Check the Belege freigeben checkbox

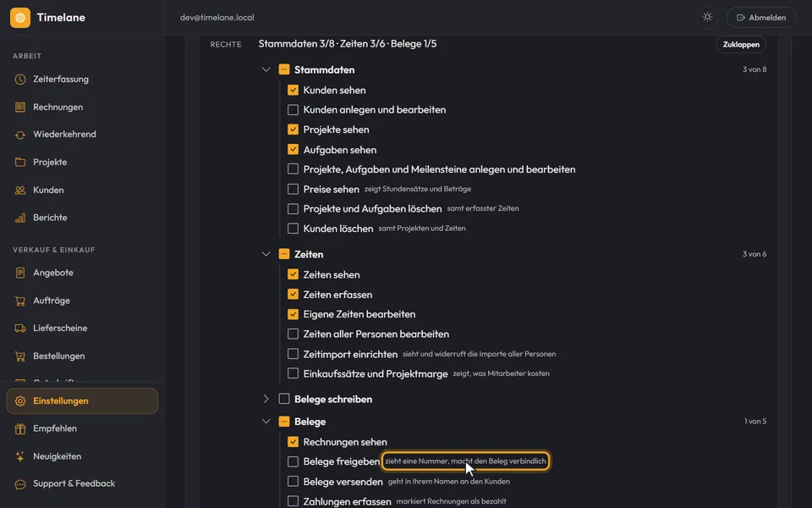coord(294,461)
